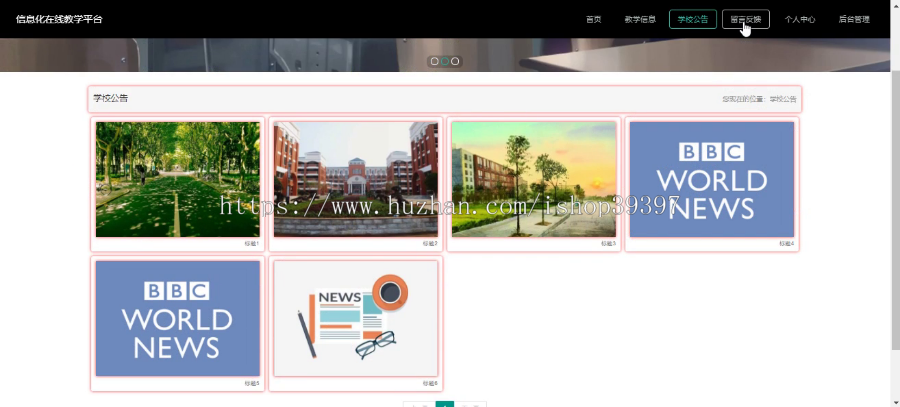Open the BBC World News image labeled 标题5

click(177, 319)
